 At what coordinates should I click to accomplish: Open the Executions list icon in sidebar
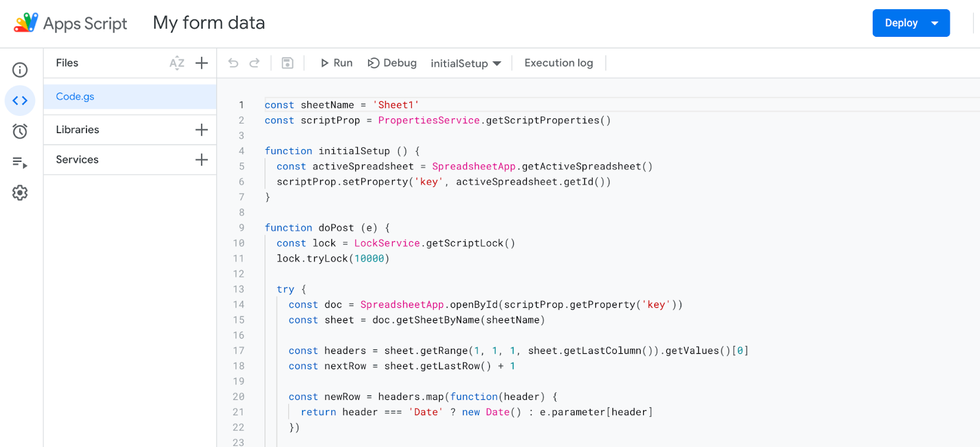[20, 162]
